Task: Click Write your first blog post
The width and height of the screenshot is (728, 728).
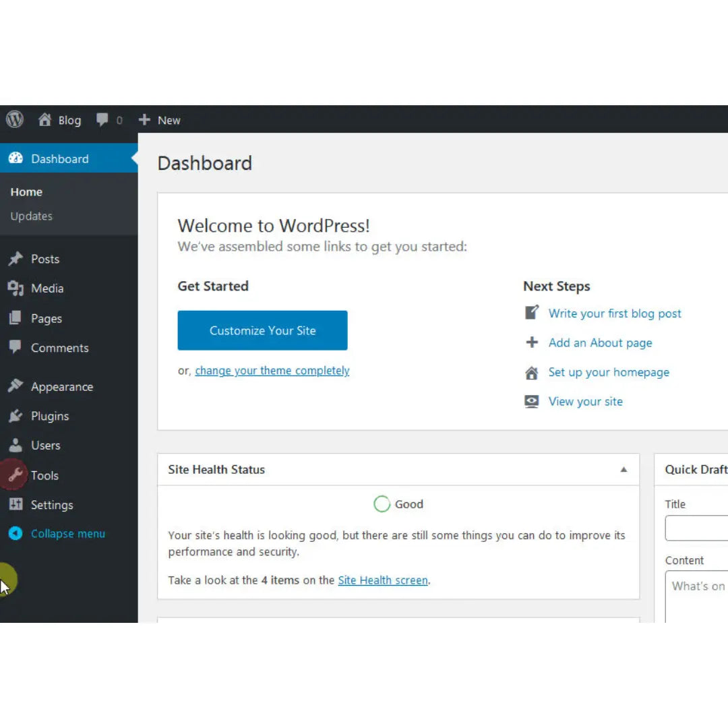Action: pyautogui.click(x=614, y=313)
